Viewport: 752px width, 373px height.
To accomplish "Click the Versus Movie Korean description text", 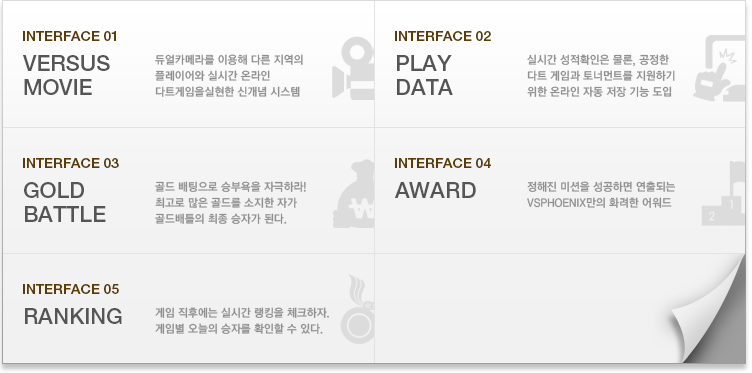I will [229, 76].
